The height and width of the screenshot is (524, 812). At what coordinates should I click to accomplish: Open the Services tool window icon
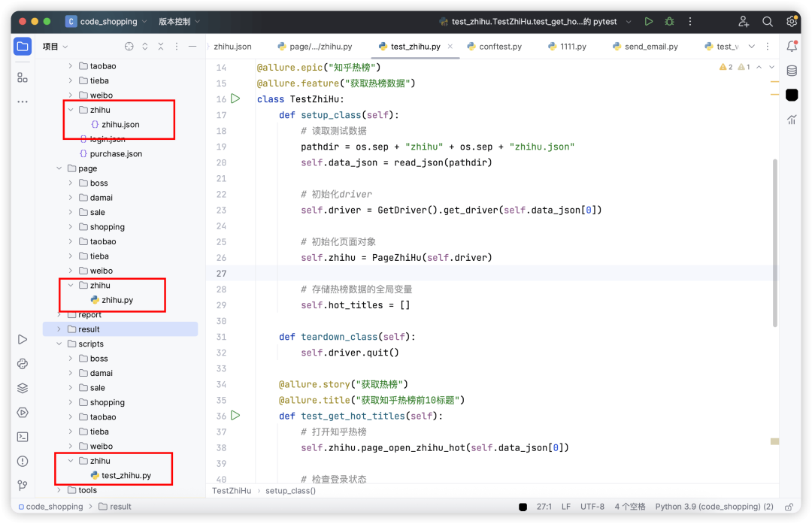tap(23, 413)
